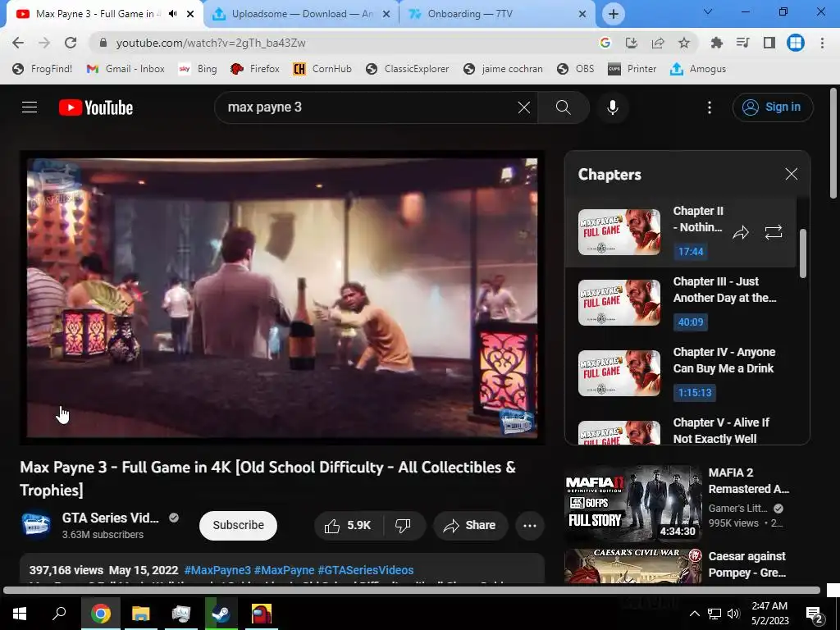Open Chapter III thumbnail

click(x=619, y=303)
